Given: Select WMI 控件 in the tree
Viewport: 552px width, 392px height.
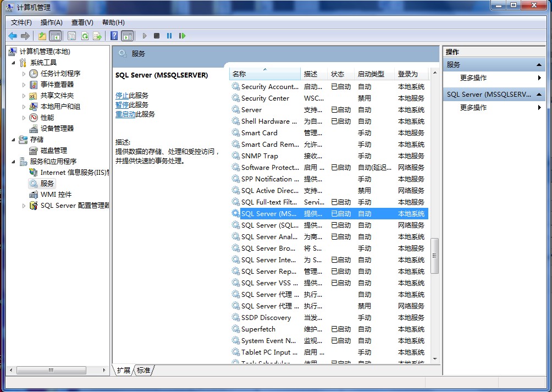Looking at the screenshot, I should pos(56,194).
